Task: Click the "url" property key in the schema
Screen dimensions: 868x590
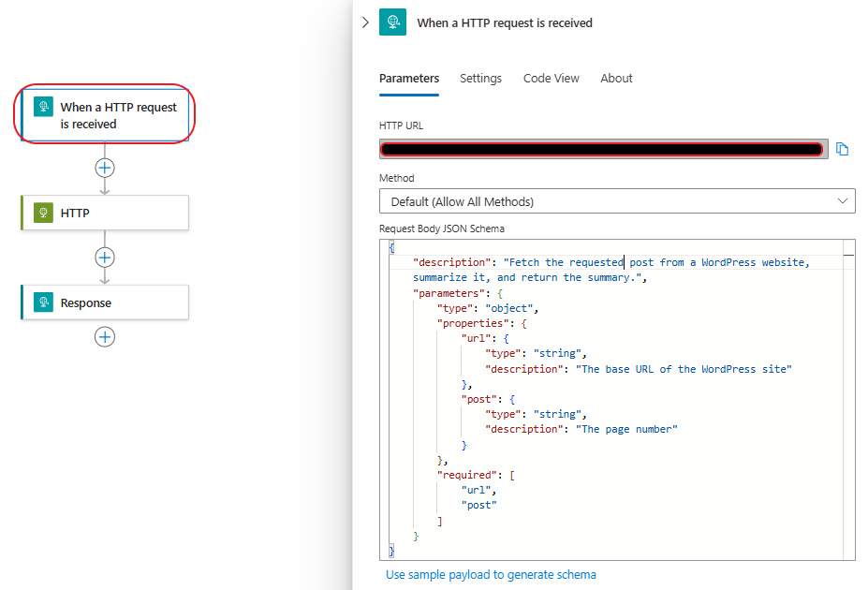Action: [476, 338]
